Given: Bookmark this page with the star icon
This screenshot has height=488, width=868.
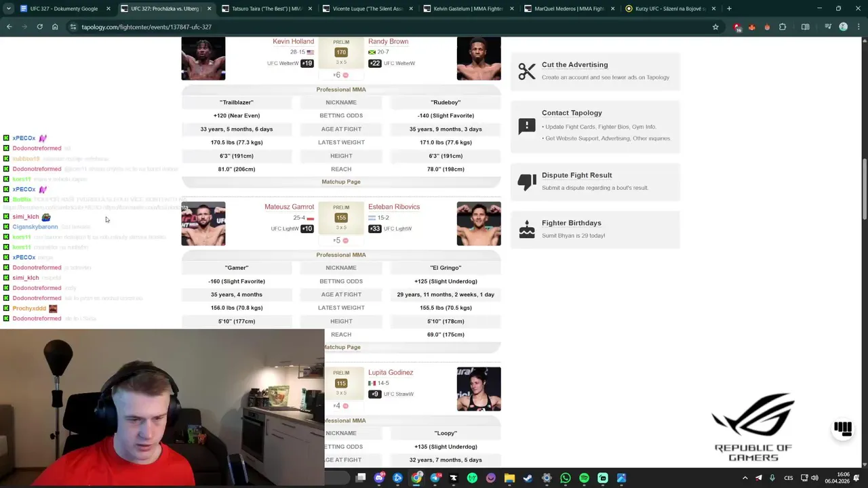Looking at the screenshot, I should coord(715,26).
